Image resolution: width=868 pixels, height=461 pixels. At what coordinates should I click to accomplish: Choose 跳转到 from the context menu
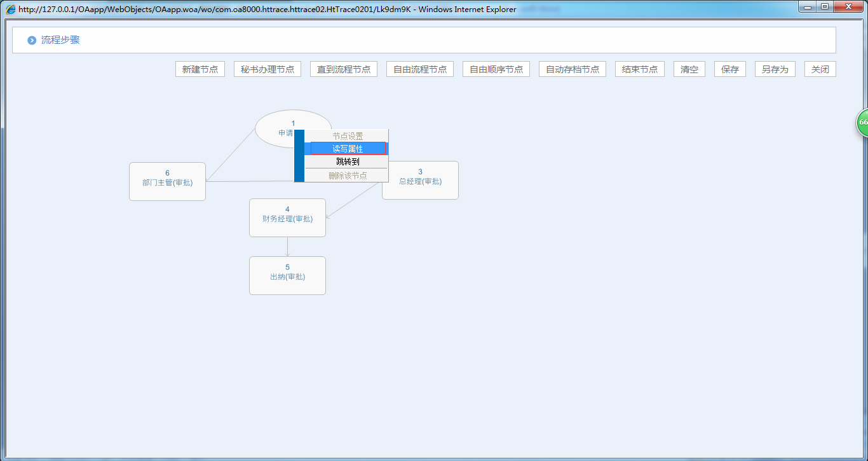348,162
